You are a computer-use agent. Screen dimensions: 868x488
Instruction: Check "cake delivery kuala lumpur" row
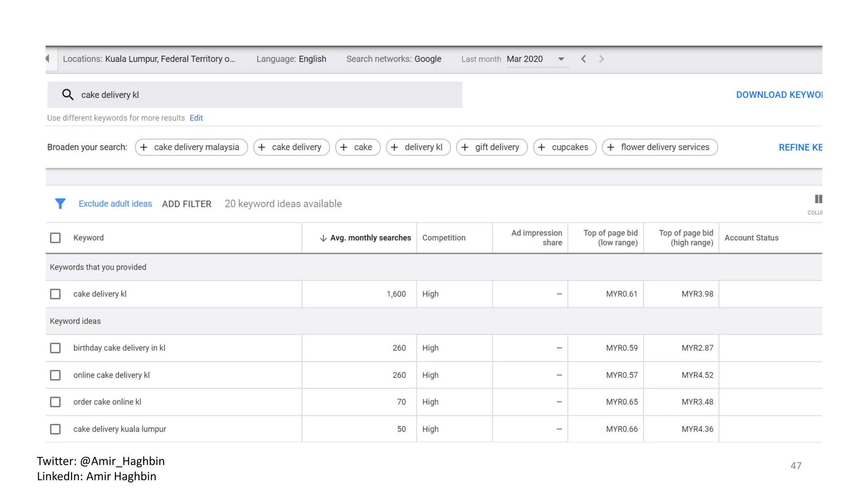coord(56,429)
